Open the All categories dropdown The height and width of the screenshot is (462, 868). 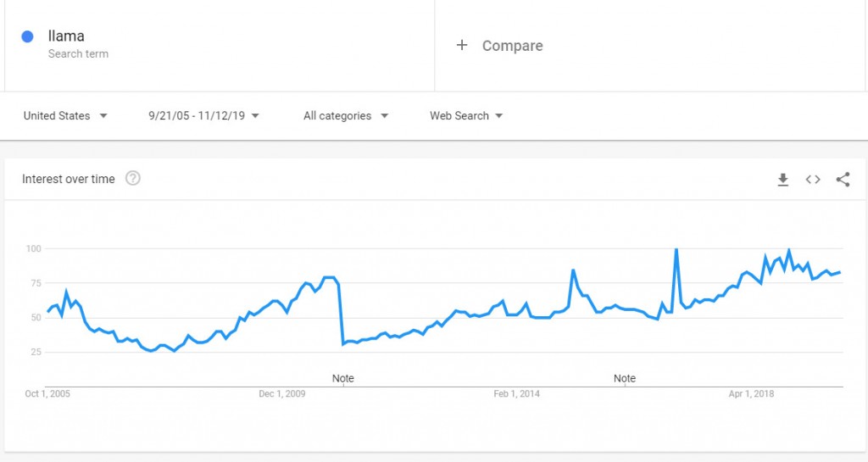[x=346, y=116]
